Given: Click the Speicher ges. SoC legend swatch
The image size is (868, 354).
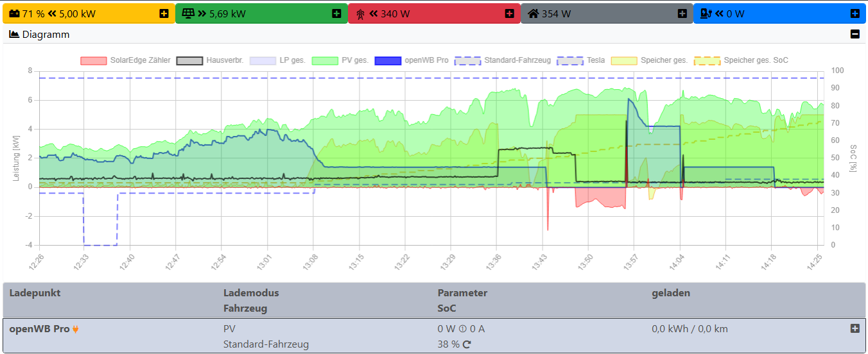Looking at the screenshot, I should click(707, 60).
